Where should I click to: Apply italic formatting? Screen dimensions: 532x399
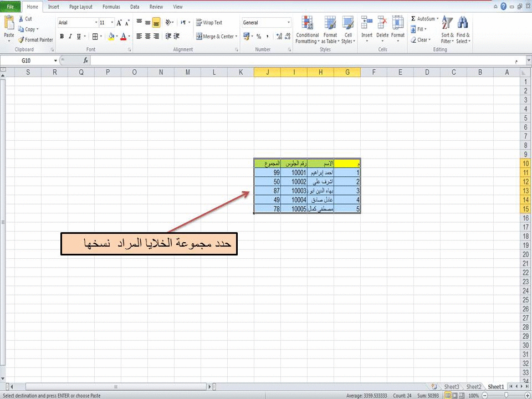click(70, 37)
